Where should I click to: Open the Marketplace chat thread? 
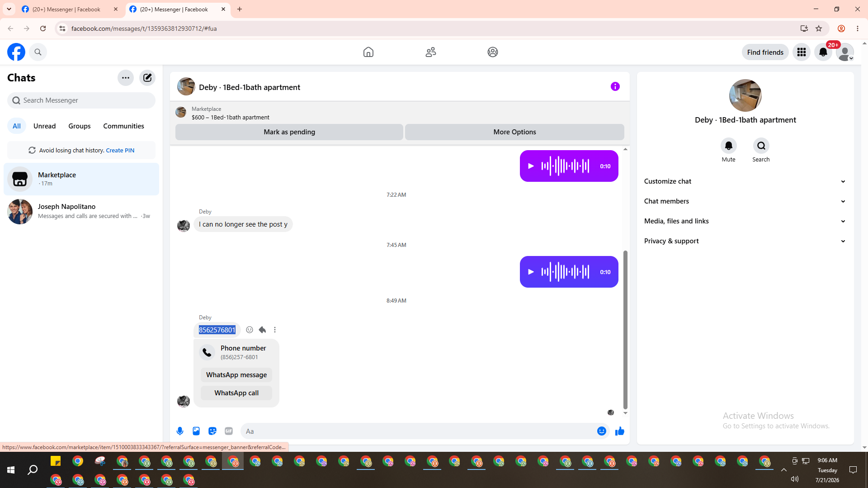pyautogui.click(x=81, y=179)
